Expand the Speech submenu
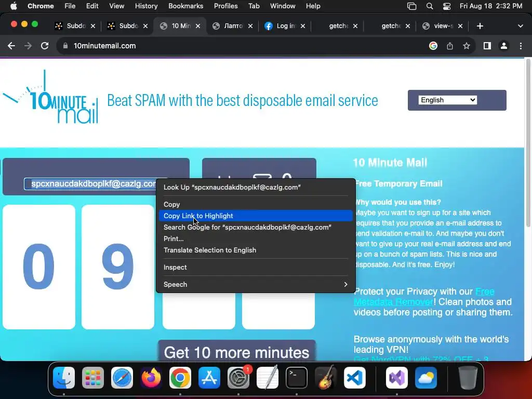Viewport: 532px width, 399px height. pos(256,284)
